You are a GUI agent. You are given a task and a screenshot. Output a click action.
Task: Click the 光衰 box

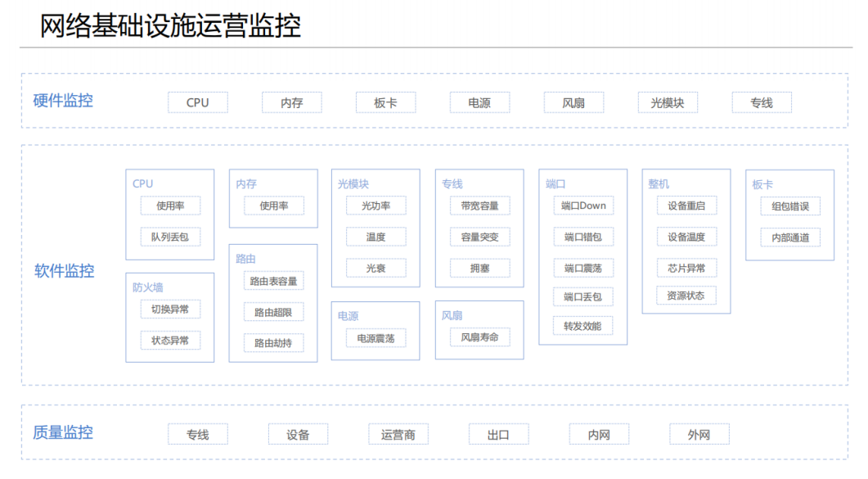pyautogui.click(x=376, y=268)
